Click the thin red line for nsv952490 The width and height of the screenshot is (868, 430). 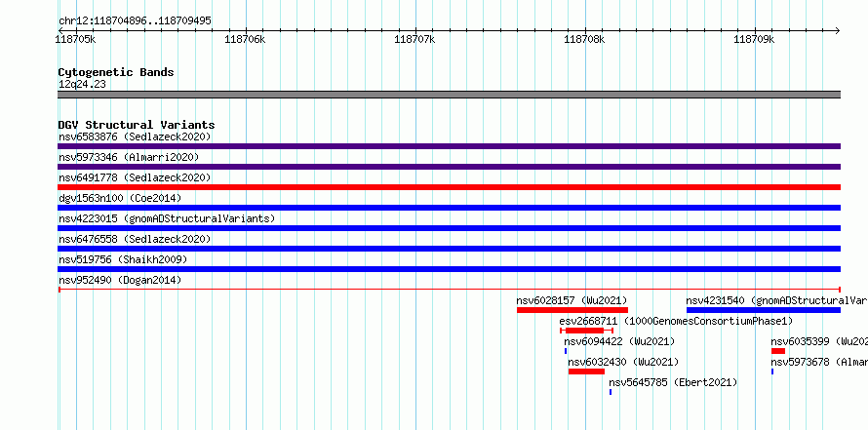coord(449,290)
